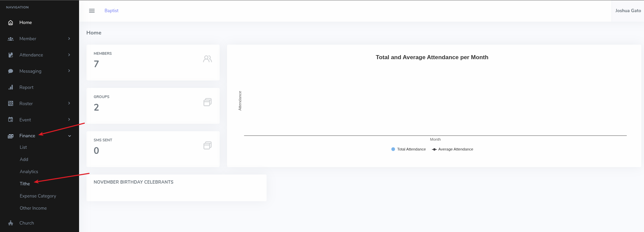Click the Member people icon in sidebar
Screen dimensions: 644x232
click(10, 39)
